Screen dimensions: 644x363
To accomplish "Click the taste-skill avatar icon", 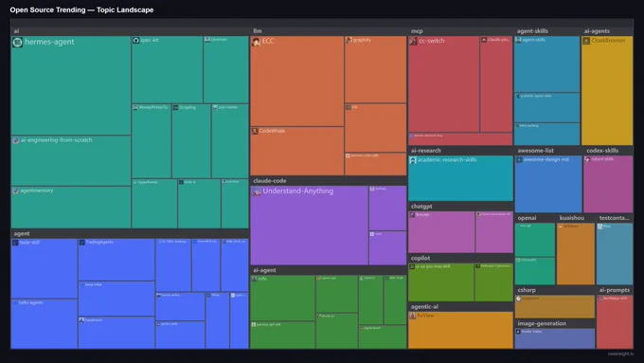I will click(x=15, y=243).
